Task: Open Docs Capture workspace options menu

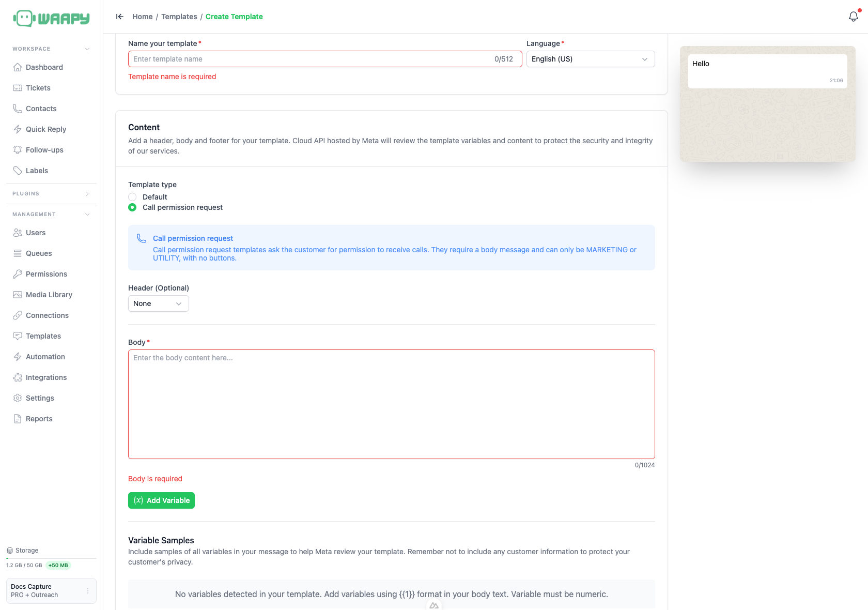Action: [x=88, y=591]
